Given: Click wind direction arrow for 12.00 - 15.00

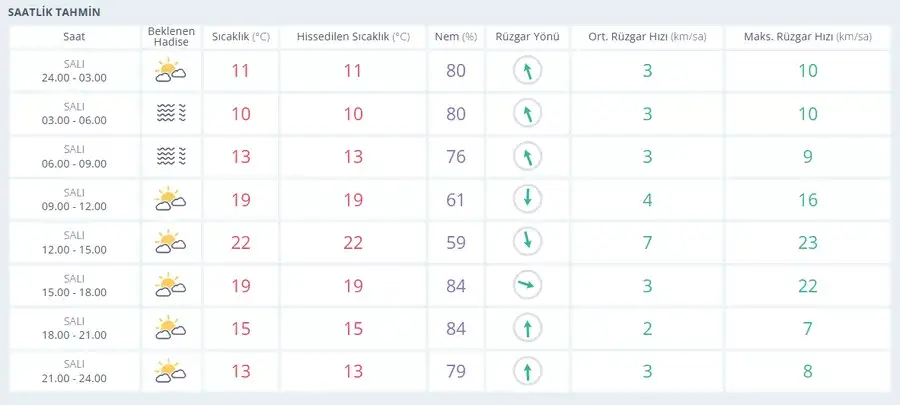Looking at the screenshot, I should click(x=527, y=242).
